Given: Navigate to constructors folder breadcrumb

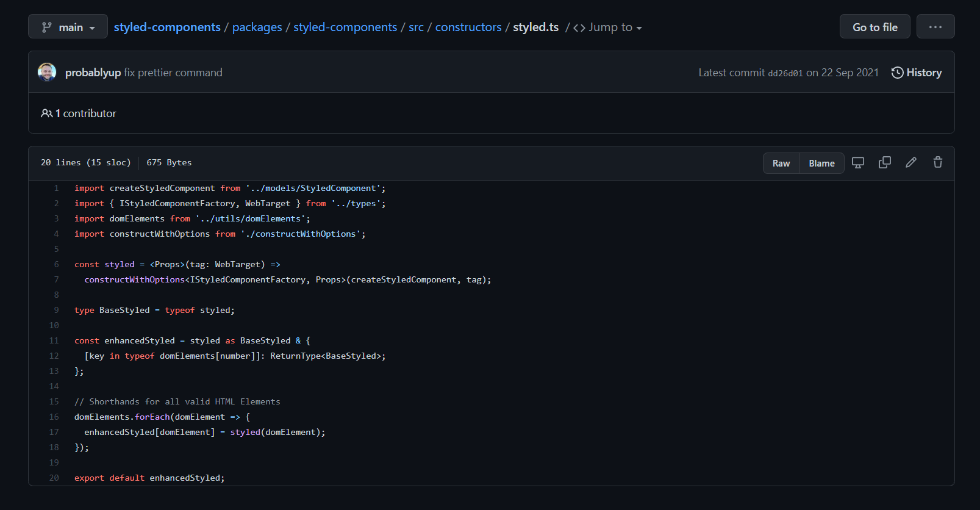Looking at the screenshot, I should [468, 27].
